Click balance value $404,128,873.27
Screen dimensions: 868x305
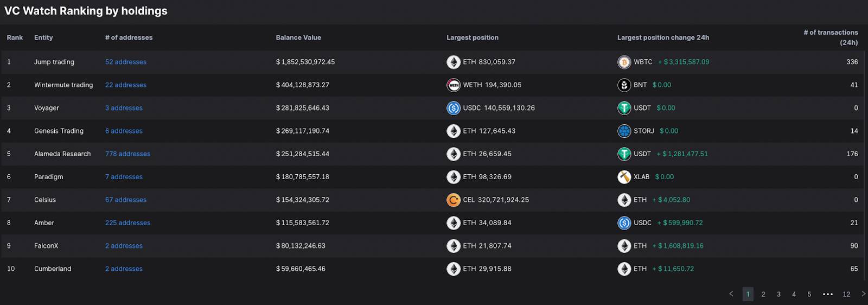pyautogui.click(x=303, y=85)
